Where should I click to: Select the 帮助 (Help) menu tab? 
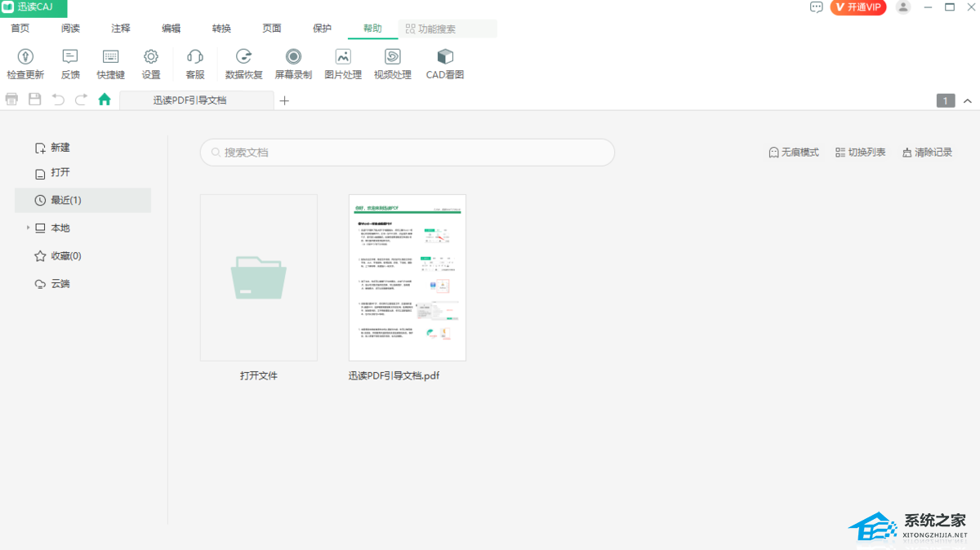click(x=372, y=29)
